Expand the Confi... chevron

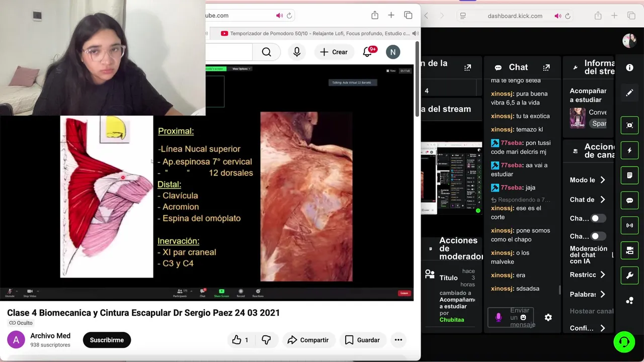point(602,328)
